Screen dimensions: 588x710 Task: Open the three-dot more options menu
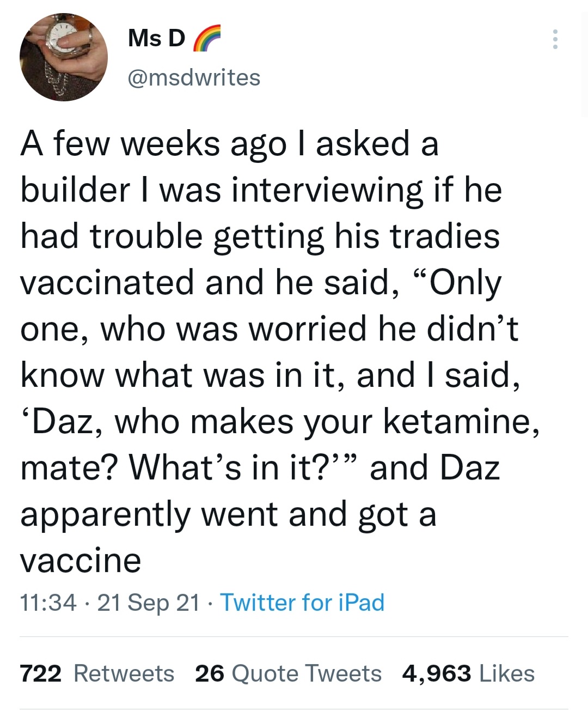click(555, 39)
